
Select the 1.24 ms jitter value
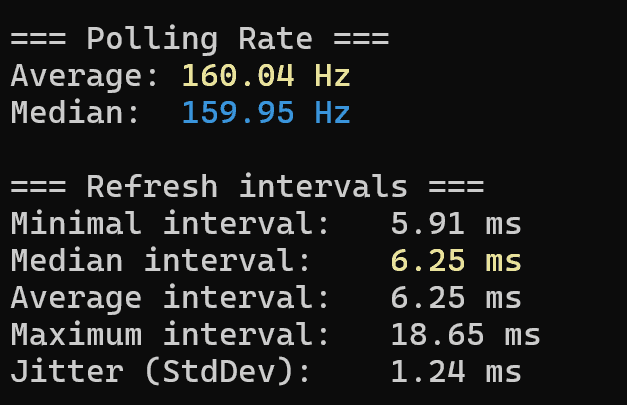pyautogui.click(x=456, y=372)
